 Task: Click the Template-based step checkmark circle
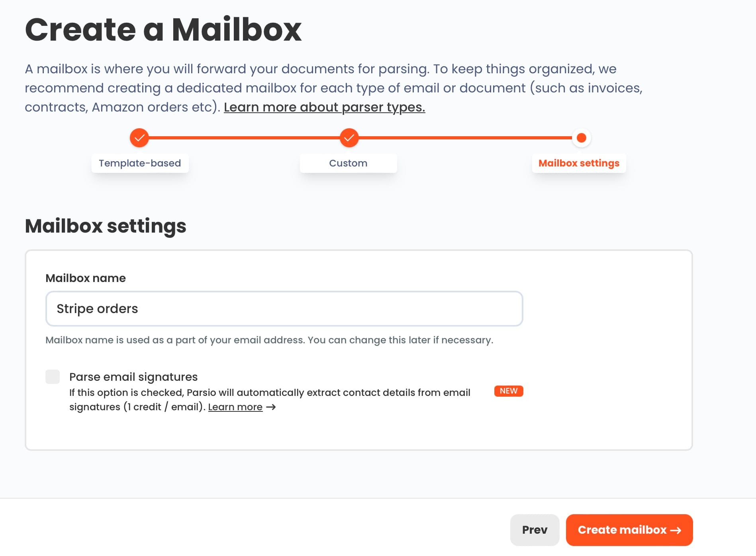pos(139,138)
